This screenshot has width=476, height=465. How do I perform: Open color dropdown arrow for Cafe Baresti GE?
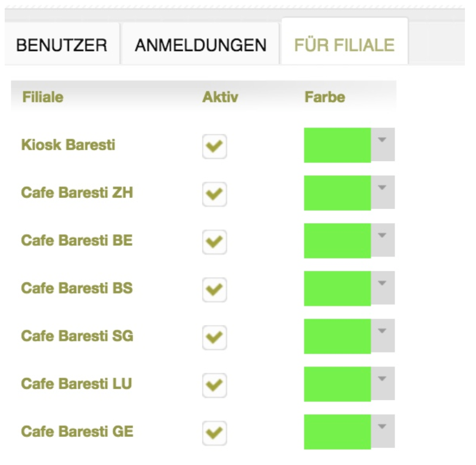pos(382,431)
